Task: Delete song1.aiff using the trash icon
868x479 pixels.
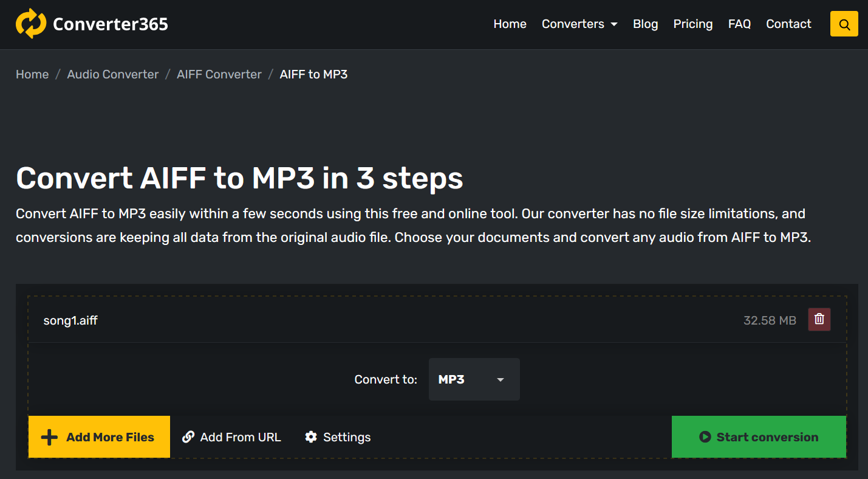Action: point(819,319)
